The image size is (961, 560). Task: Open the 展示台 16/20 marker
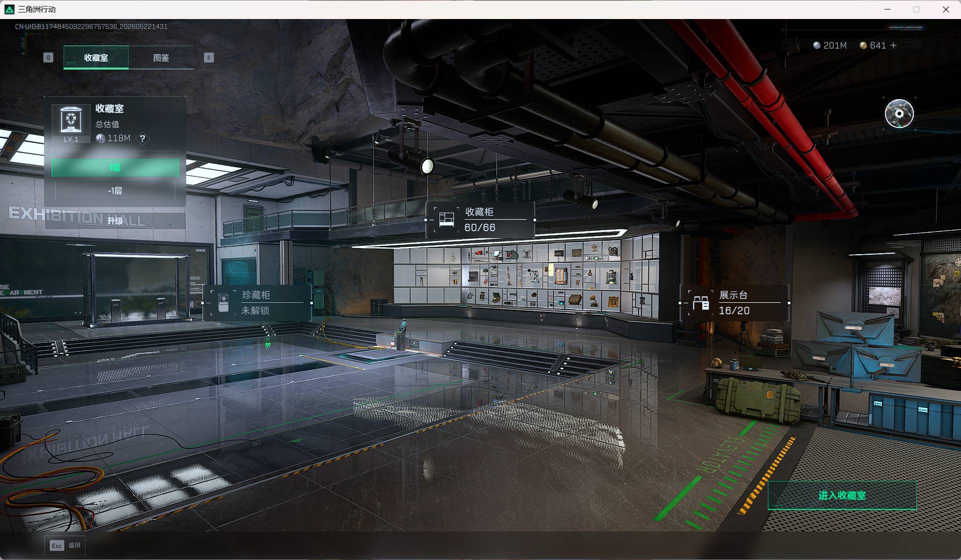coord(734,303)
